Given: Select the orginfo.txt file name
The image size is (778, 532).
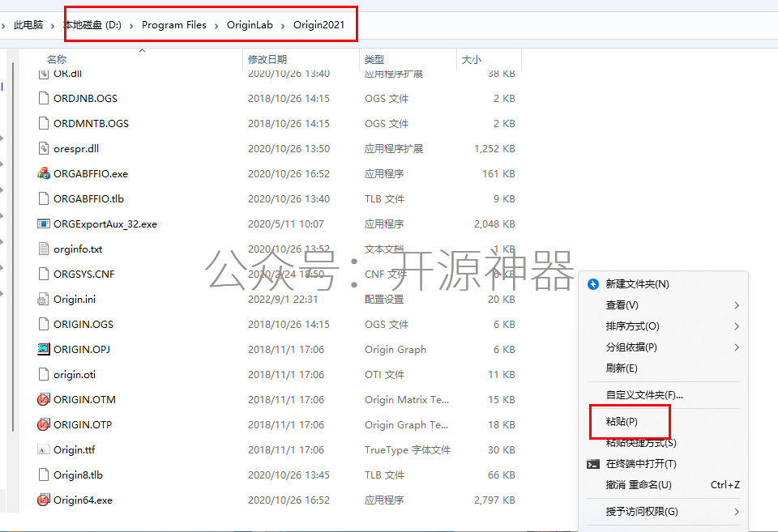Looking at the screenshot, I should [x=78, y=249].
